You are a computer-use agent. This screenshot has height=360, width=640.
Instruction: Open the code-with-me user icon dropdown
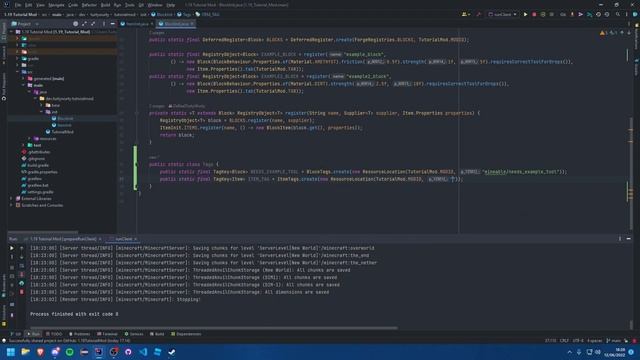pyautogui.click(x=465, y=14)
